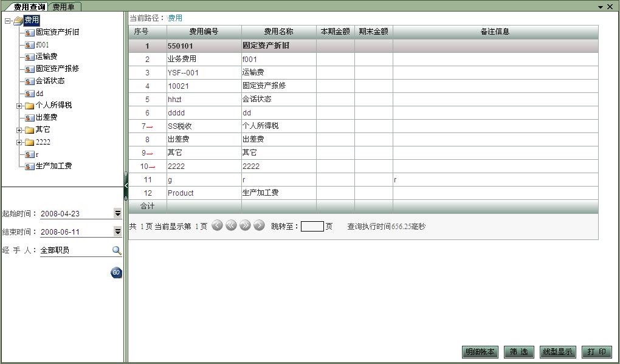Screen dimensions: 620x364
Task: Open the 费用 root folder icon
Action: [18, 20]
